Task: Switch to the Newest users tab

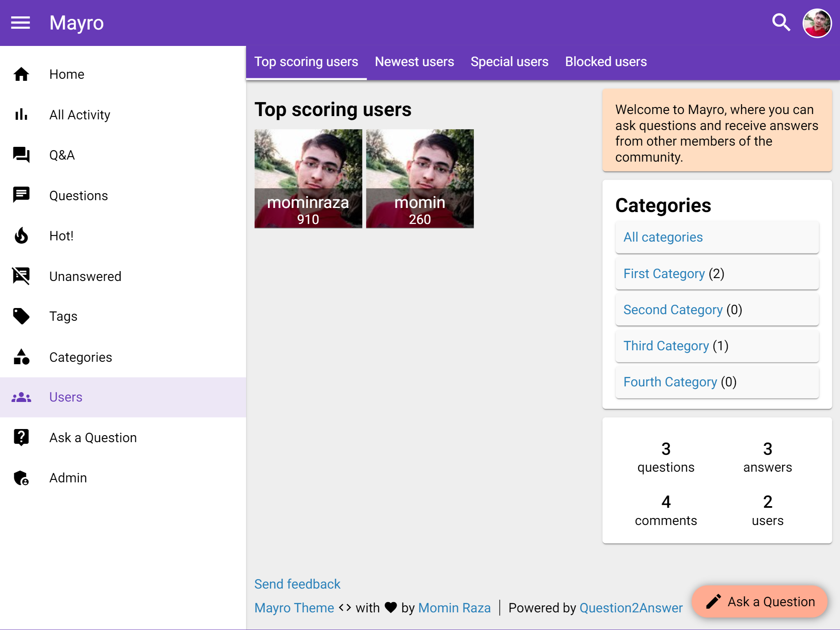Action: 414,62
